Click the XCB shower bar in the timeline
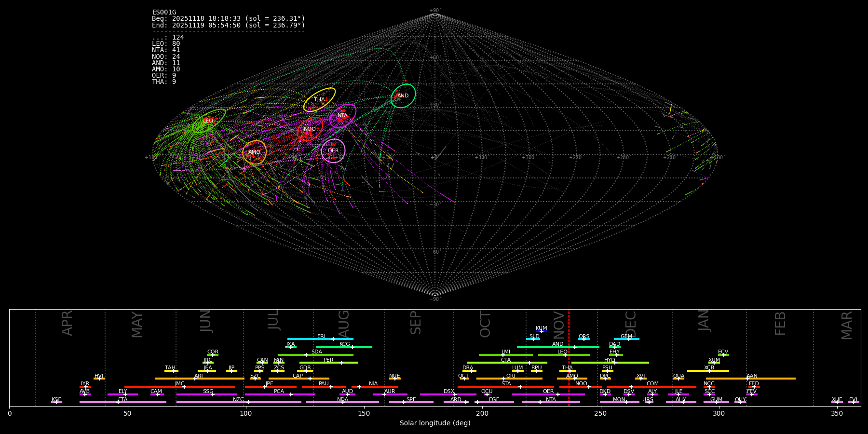The height and width of the screenshot is (434, 868). click(x=708, y=371)
